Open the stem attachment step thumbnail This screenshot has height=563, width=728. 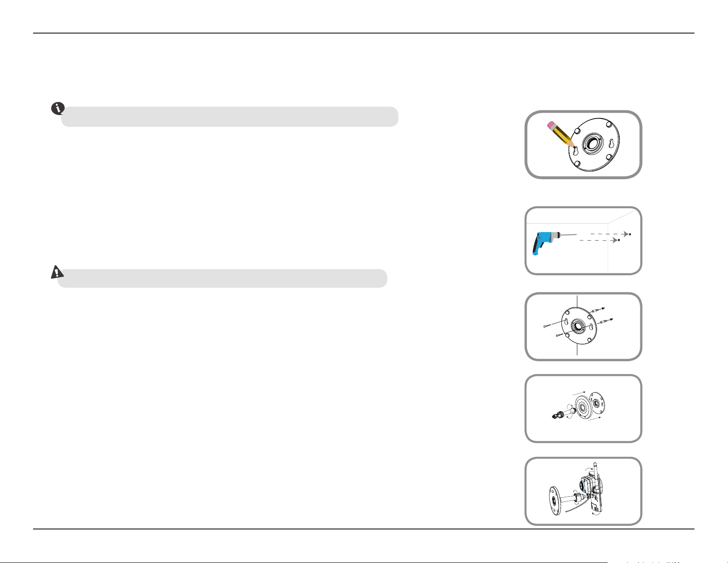pos(583,409)
